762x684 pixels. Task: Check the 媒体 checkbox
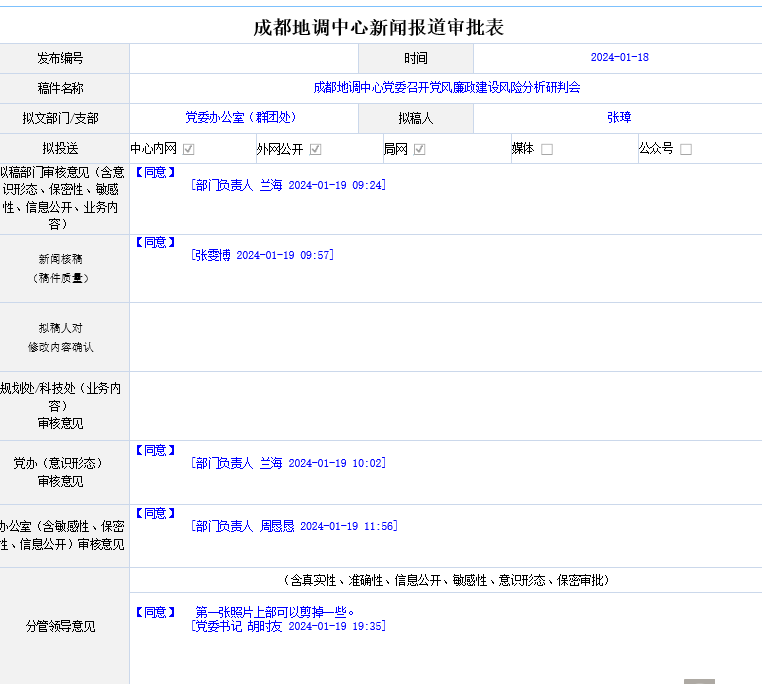[547, 150]
